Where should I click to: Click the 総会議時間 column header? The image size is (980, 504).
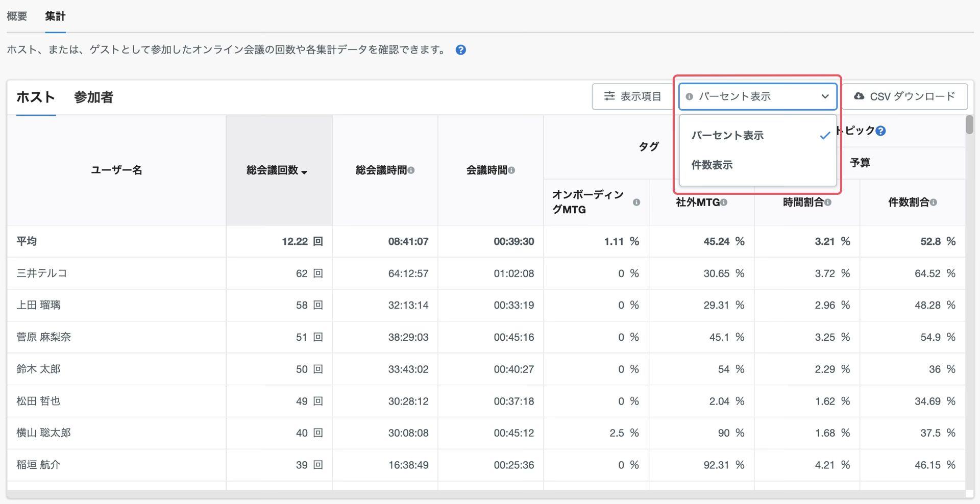(385, 170)
